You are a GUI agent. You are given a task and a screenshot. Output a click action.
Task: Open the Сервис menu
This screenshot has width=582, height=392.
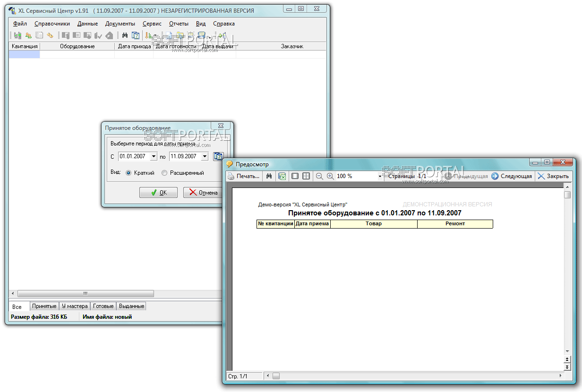pyautogui.click(x=151, y=24)
